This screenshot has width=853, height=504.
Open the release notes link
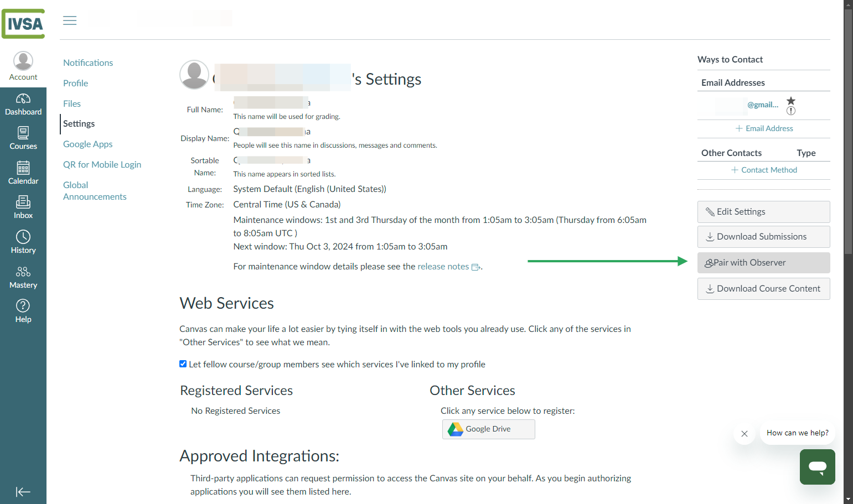point(443,267)
